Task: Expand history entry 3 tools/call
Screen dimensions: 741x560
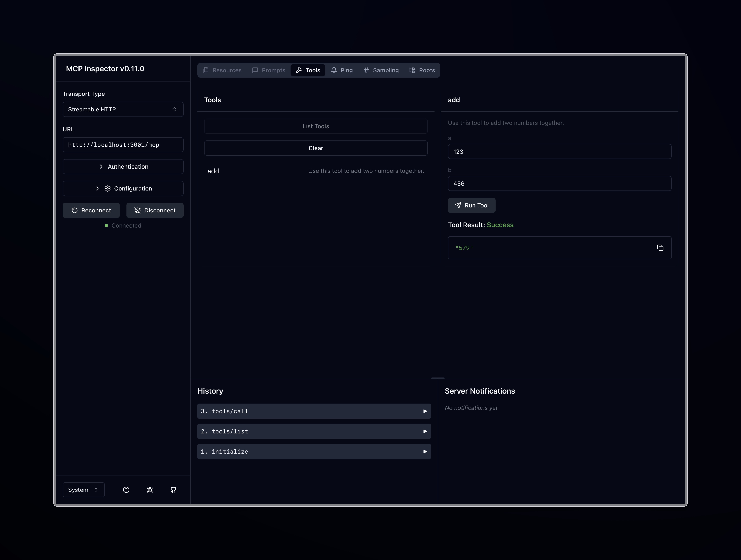Action: pos(314,411)
